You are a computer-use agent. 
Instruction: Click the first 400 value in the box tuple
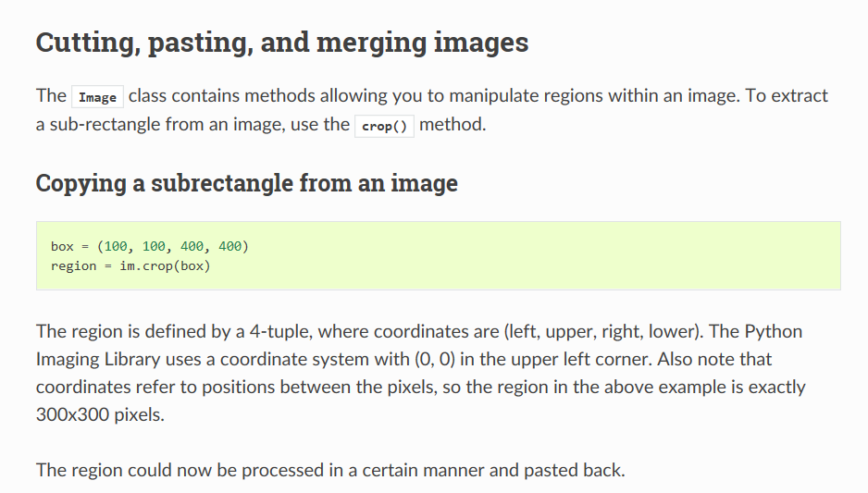click(192, 246)
